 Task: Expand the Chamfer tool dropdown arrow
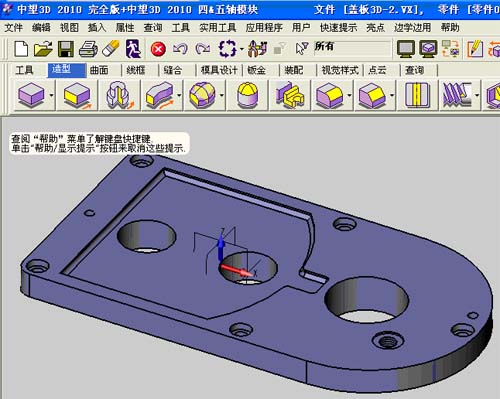pos(392,96)
